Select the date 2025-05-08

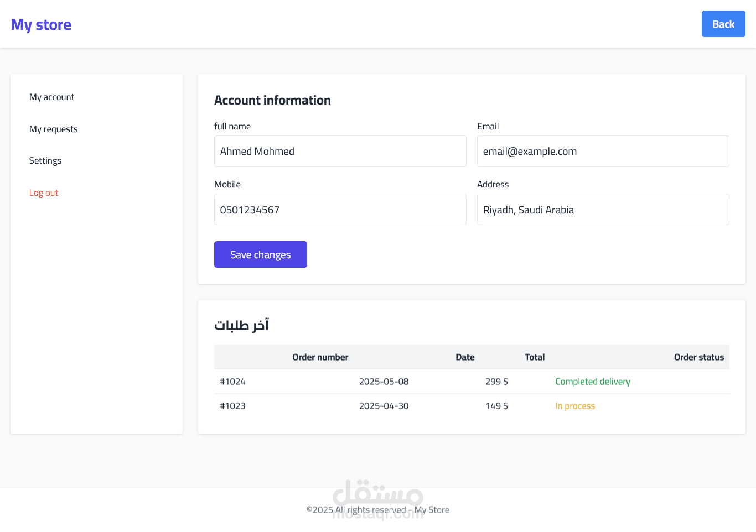[384, 382]
